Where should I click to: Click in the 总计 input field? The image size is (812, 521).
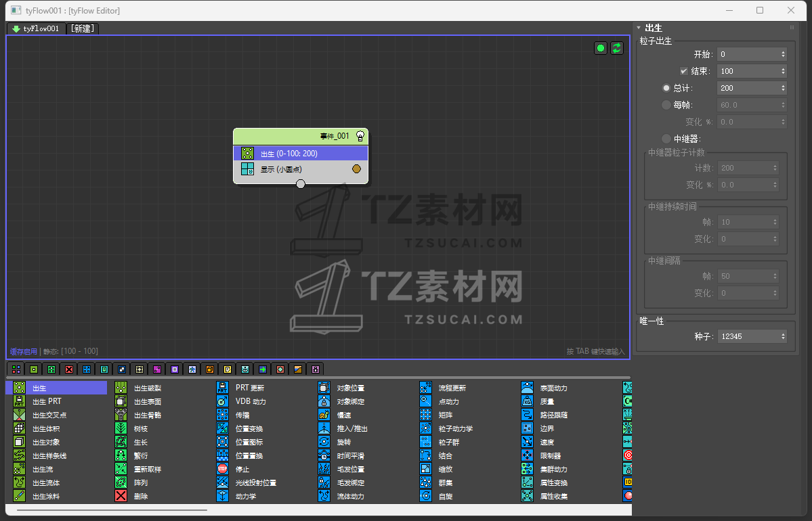click(x=748, y=88)
